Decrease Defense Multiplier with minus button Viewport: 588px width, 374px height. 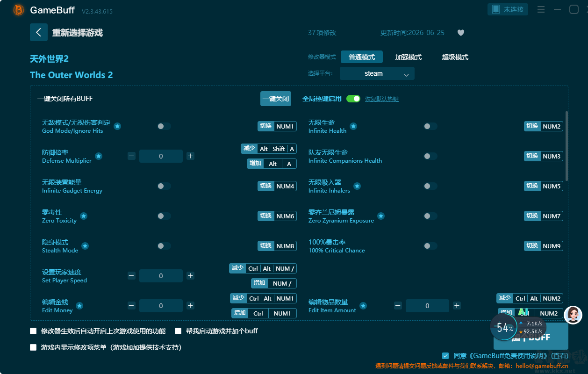click(x=131, y=156)
